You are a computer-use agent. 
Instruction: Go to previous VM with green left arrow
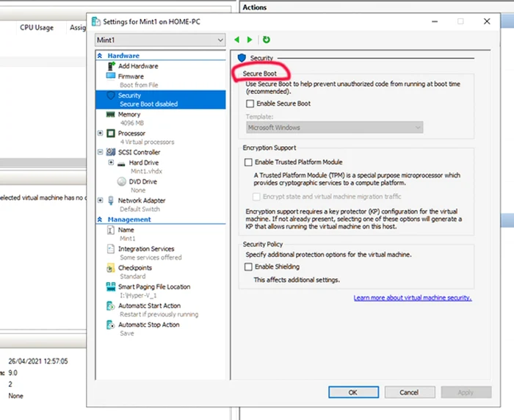[236, 40]
